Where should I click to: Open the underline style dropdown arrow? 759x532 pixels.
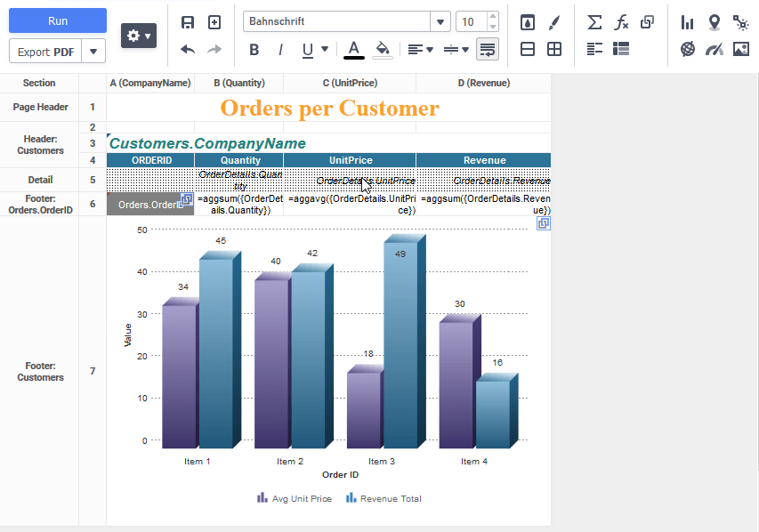coord(325,49)
